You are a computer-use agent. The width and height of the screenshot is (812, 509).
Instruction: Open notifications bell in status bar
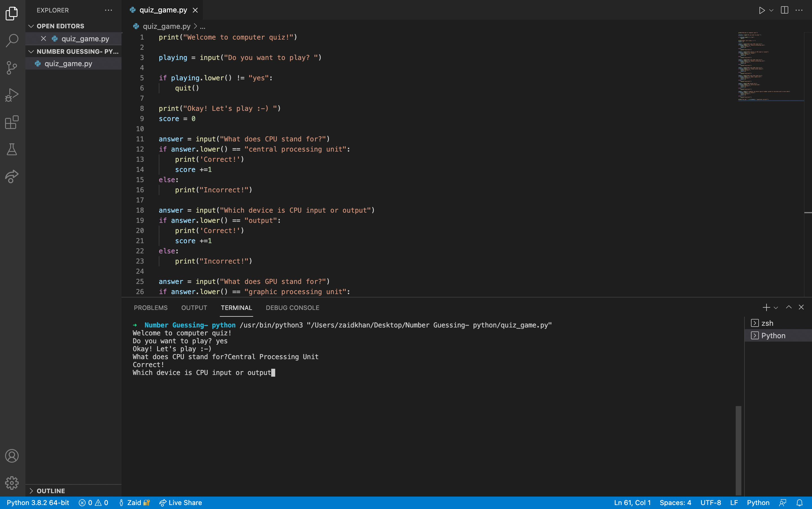point(800,502)
